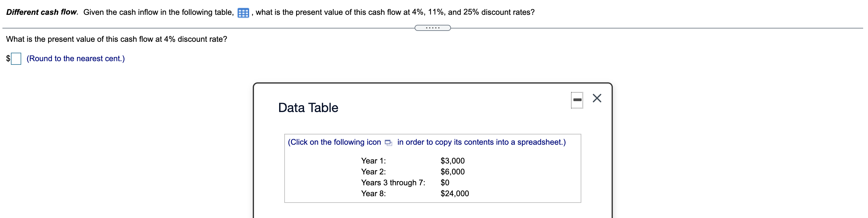Select the X icon to close the Data Table
The height and width of the screenshot is (218, 868).
pos(596,99)
